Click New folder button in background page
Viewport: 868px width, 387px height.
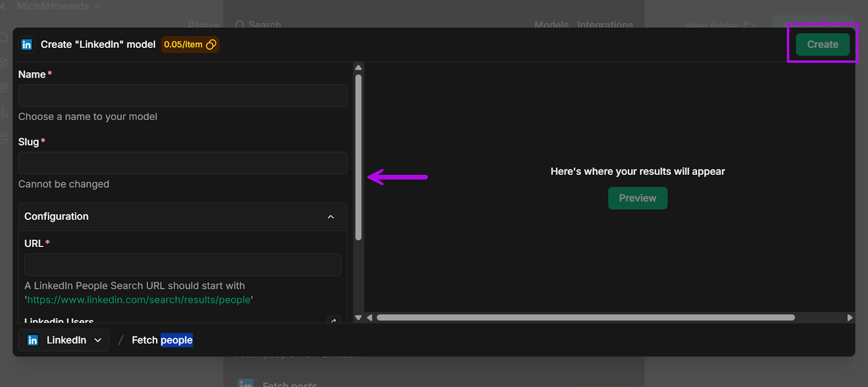(x=720, y=25)
